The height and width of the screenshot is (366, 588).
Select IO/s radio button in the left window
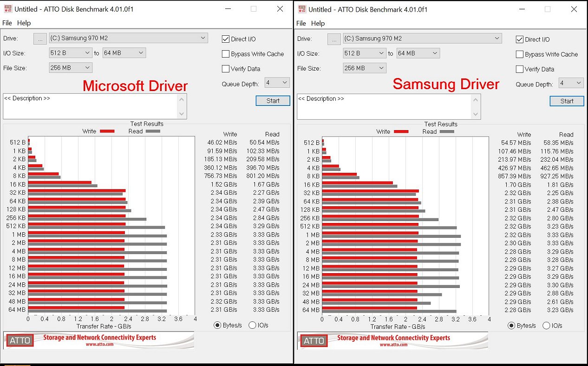coord(252,325)
